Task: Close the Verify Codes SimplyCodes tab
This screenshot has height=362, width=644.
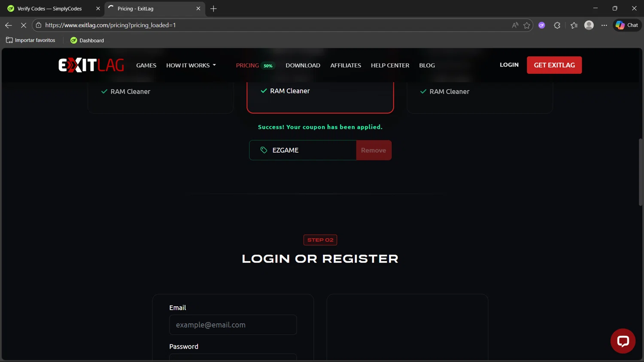Action: (98, 9)
